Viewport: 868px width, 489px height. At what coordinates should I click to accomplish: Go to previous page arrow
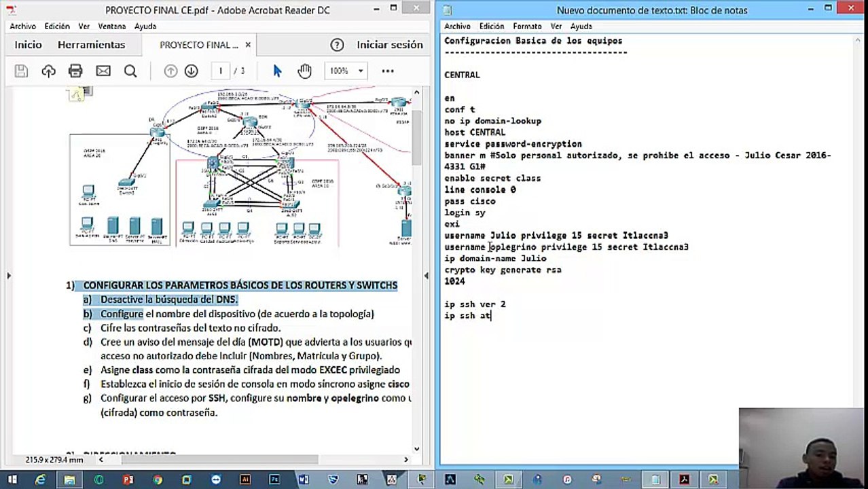170,71
